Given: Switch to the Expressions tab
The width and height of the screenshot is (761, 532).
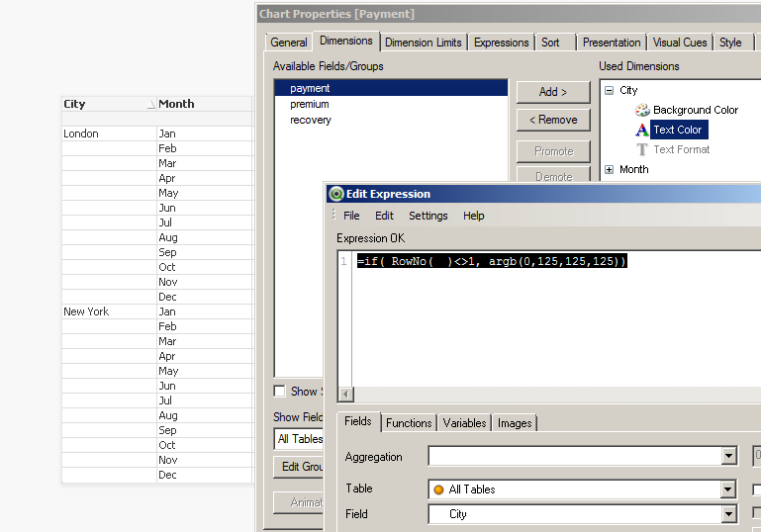Looking at the screenshot, I should pos(501,43).
